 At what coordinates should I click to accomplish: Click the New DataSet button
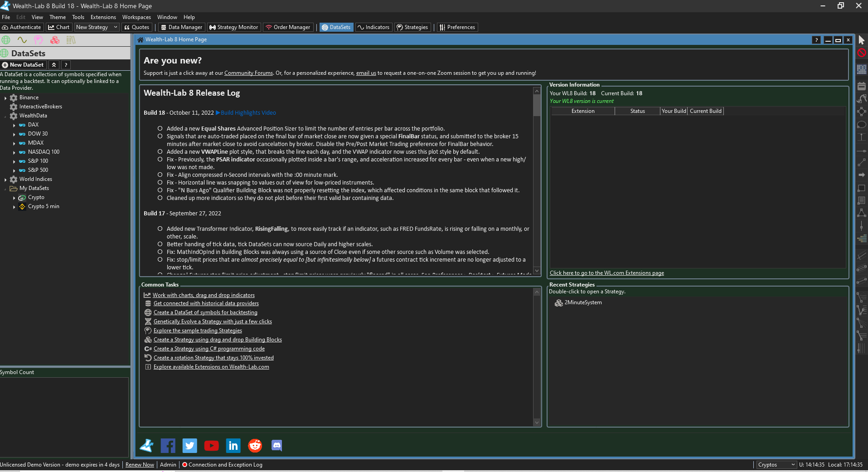(23, 65)
